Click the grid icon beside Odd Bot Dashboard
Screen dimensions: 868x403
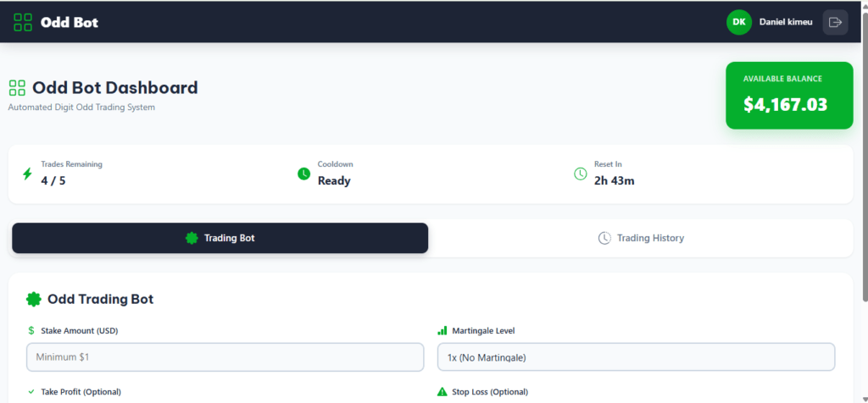pos(17,88)
